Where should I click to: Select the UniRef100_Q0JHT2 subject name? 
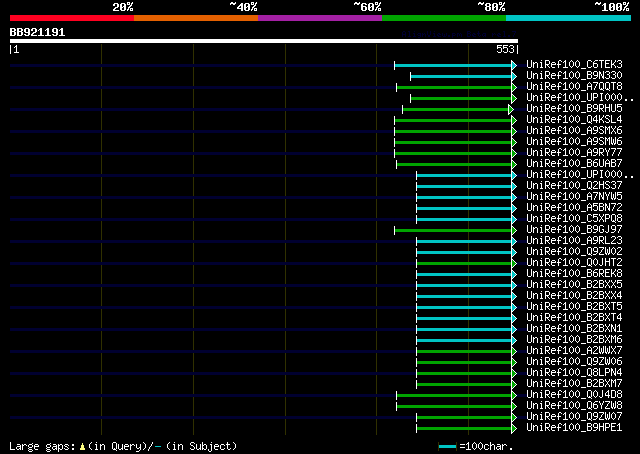[574, 263]
